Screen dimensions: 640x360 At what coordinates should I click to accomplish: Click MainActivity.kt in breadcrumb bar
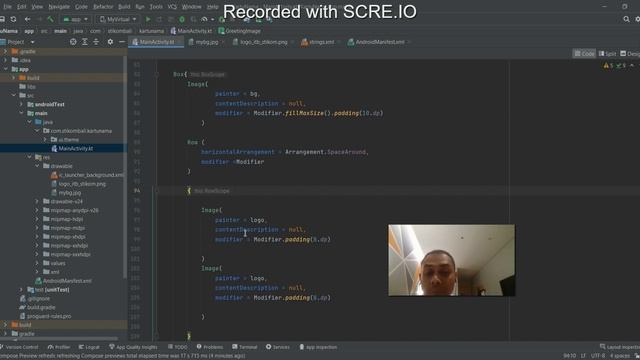191,31
